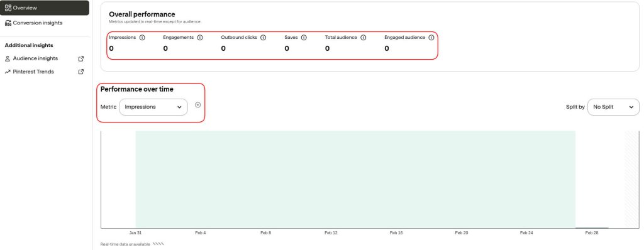Show info tooltip for Saves

(x=304, y=37)
